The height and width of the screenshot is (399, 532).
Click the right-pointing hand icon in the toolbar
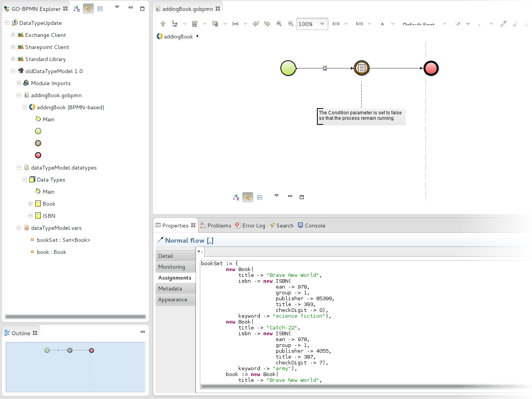(267, 24)
